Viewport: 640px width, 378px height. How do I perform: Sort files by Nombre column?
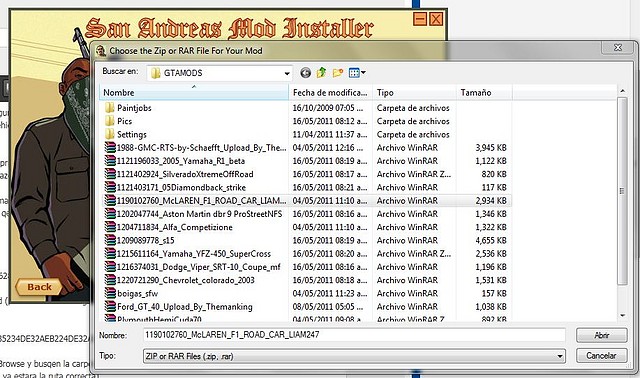pyautogui.click(x=194, y=93)
